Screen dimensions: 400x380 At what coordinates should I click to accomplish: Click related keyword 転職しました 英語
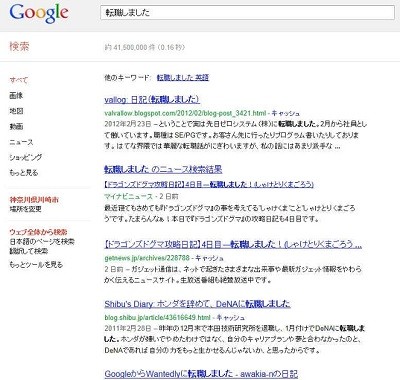pos(183,78)
